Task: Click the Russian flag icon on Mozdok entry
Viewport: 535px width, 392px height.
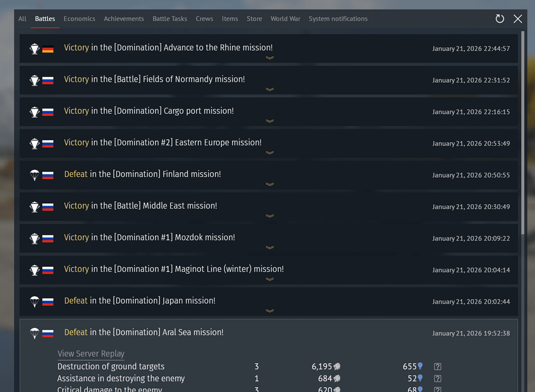Action: tap(48, 238)
